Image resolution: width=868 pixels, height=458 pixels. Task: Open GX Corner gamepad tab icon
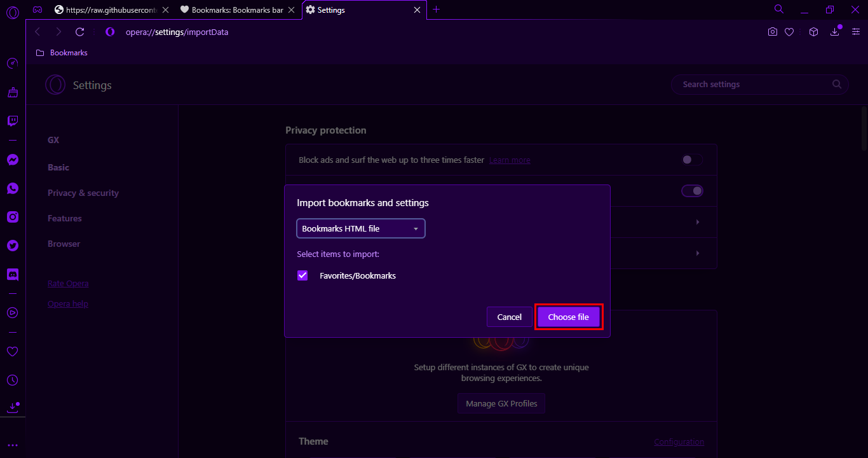[x=38, y=10]
